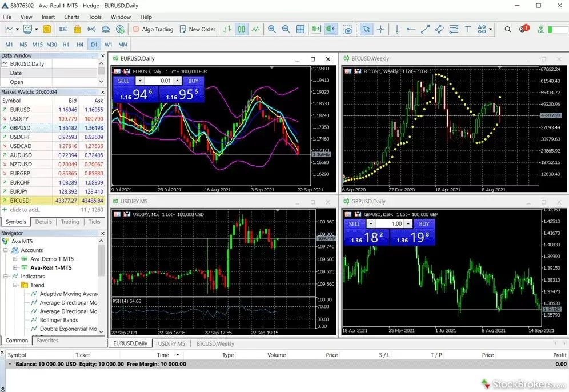Select the Crosshair tool
This screenshot has width=569, height=392.
pyautogui.click(x=380, y=29)
